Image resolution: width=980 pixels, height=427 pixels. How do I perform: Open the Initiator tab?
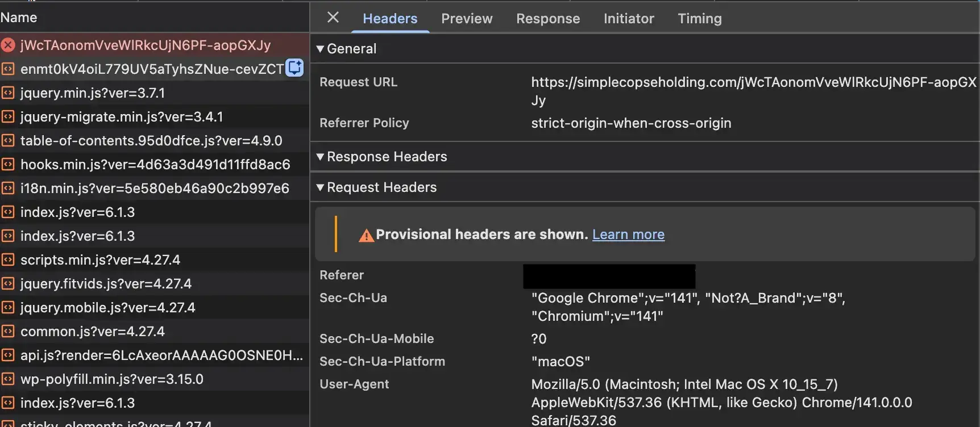pyautogui.click(x=629, y=19)
